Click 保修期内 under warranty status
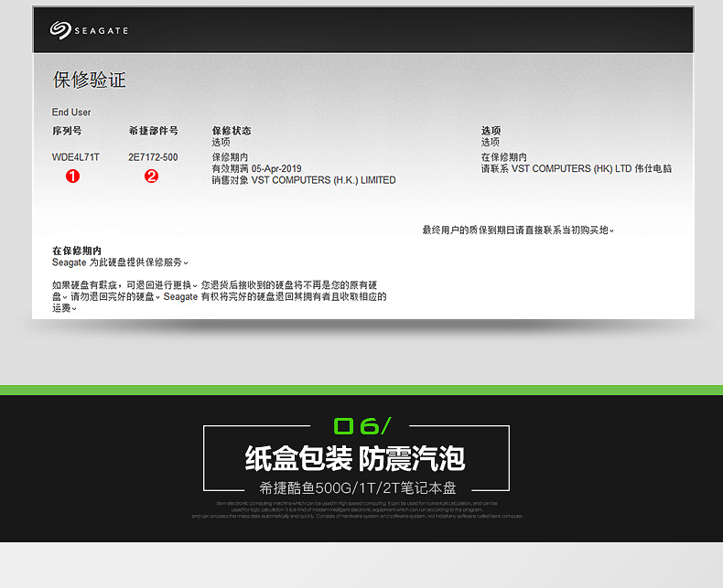Screen dimensions: 723x588 [x=230, y=157]
